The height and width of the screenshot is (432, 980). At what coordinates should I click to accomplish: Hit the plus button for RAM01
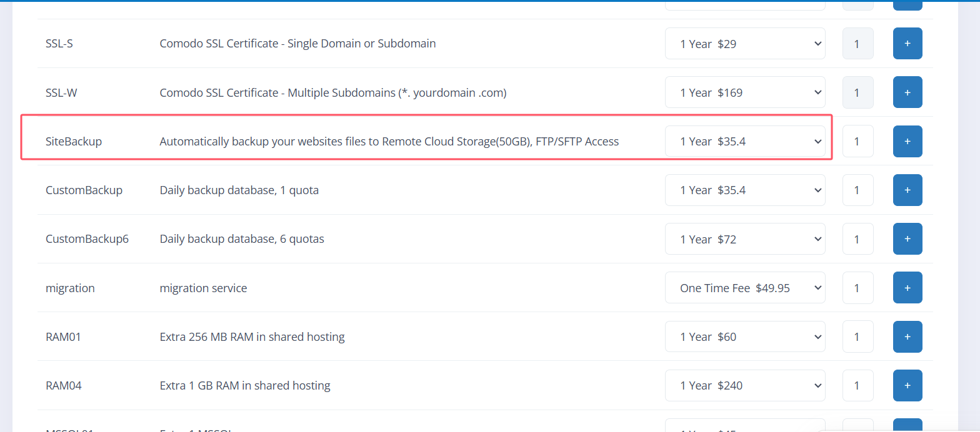click(907, 336)
